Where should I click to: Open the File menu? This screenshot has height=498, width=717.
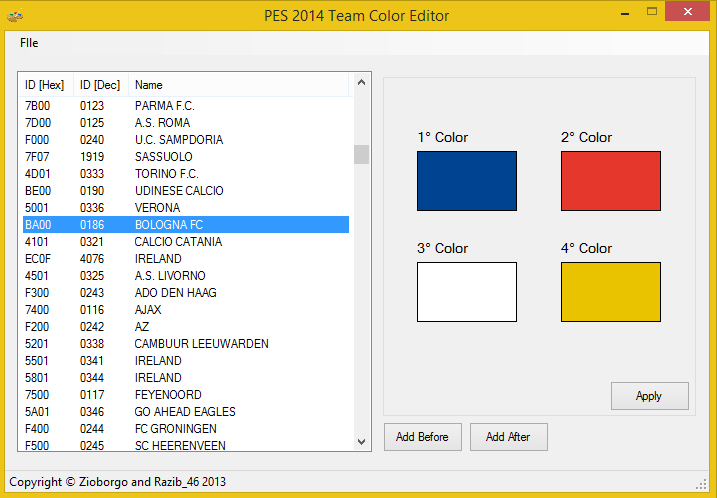[29, 43]
